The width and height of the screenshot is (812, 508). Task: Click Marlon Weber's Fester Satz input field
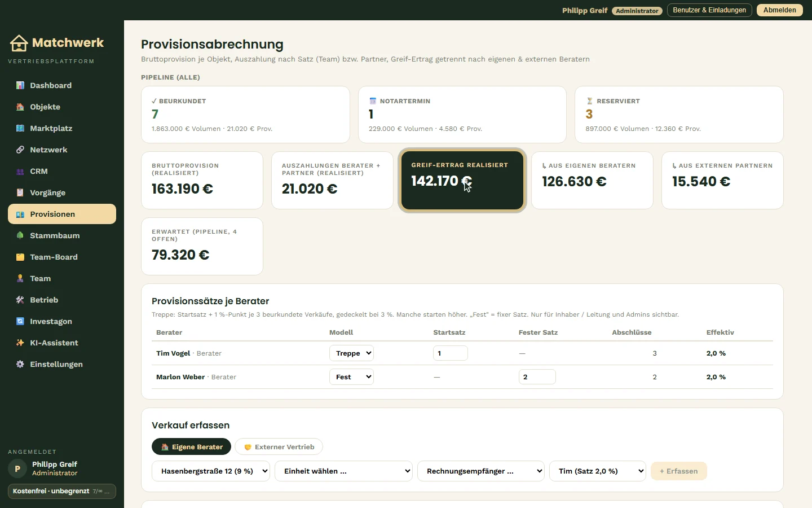[x=537, y=377]
